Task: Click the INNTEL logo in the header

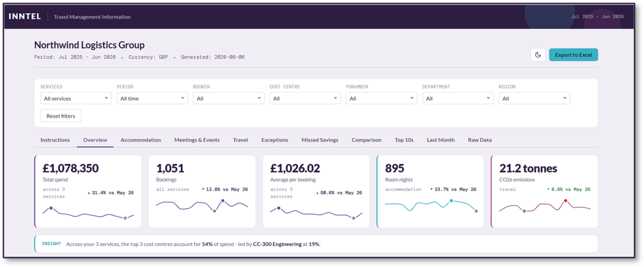Action: click(x=24, y=17)
